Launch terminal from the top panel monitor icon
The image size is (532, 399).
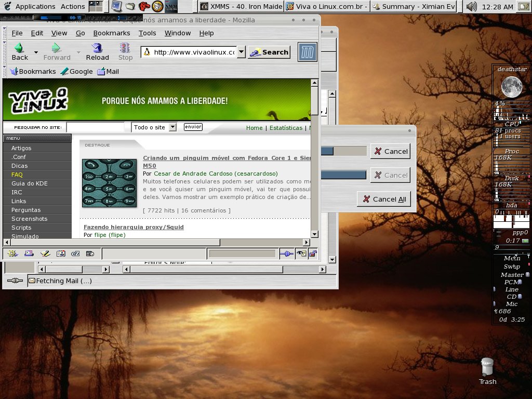point(116,6)
